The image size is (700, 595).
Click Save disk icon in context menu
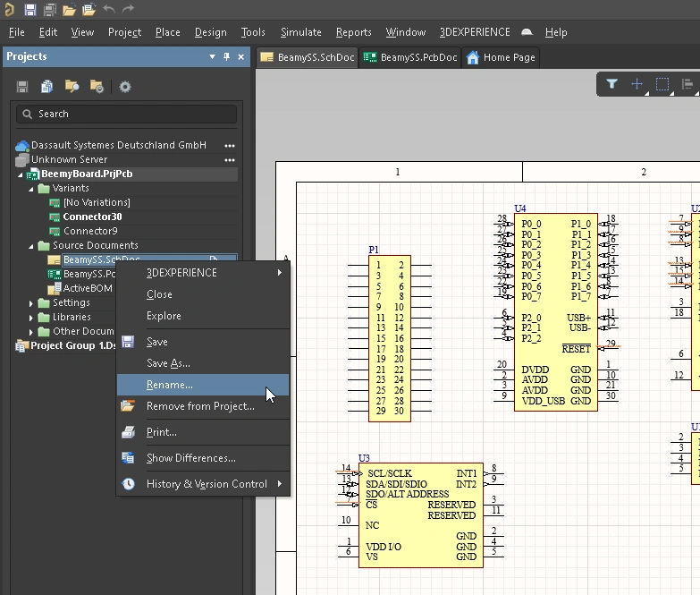128,342
